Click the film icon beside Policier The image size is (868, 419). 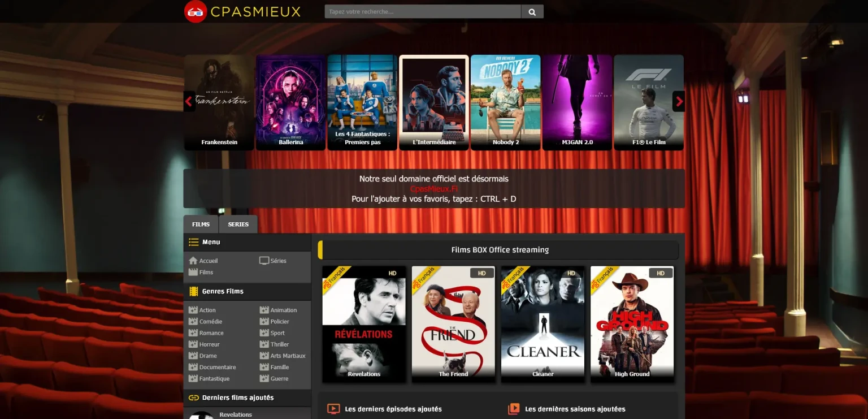click(264, 321)
